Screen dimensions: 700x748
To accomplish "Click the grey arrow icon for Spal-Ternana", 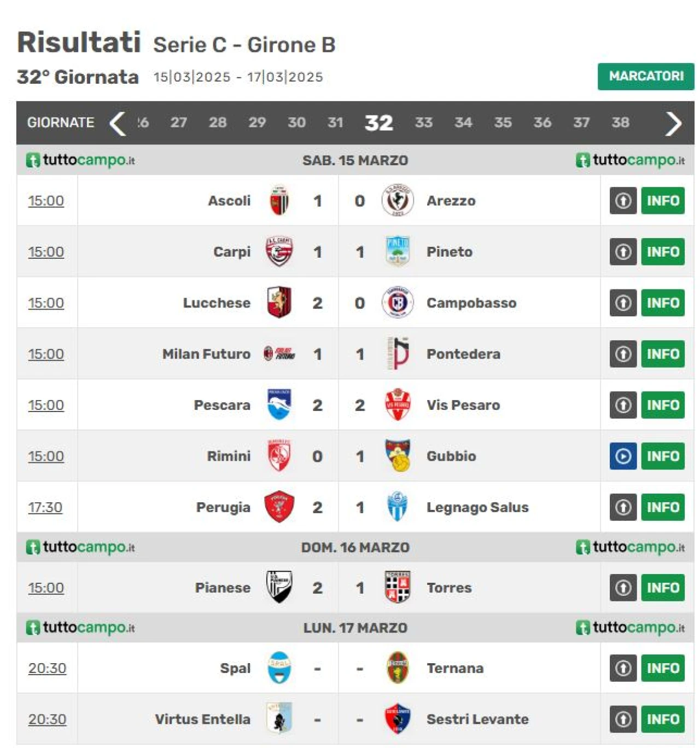I will click(623, 668).
